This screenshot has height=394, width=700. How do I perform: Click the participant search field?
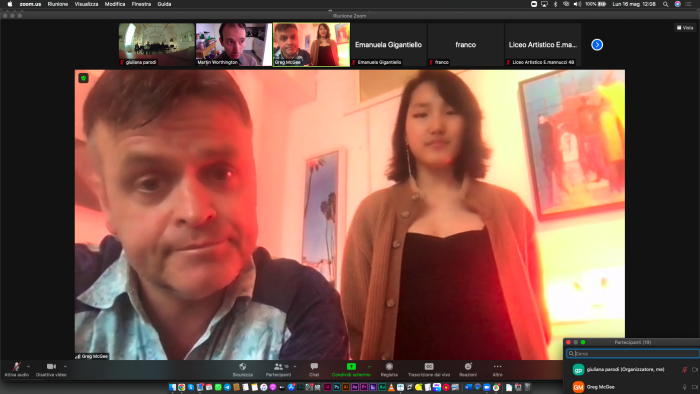point(633,353)
